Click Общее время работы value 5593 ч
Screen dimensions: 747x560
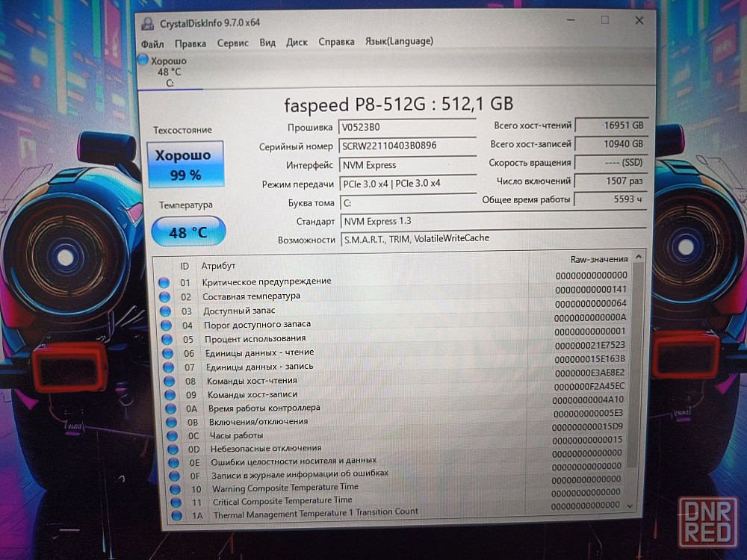point(610,199)
